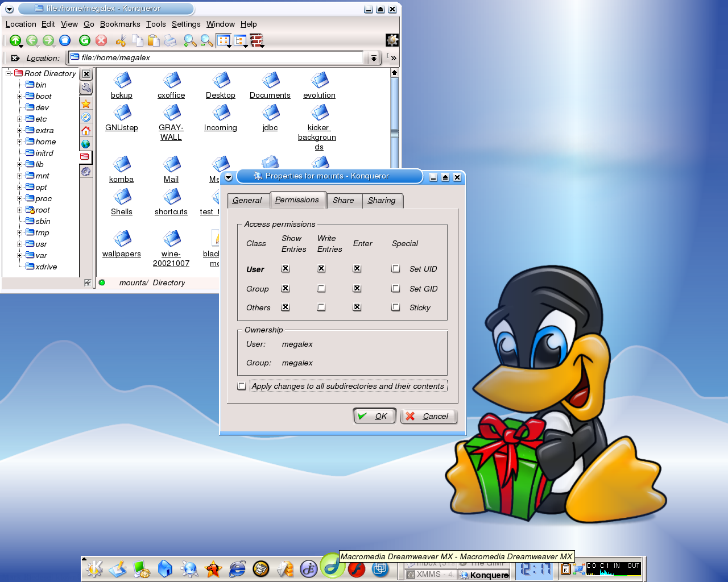Switch to the General tab

pos(247,201)
